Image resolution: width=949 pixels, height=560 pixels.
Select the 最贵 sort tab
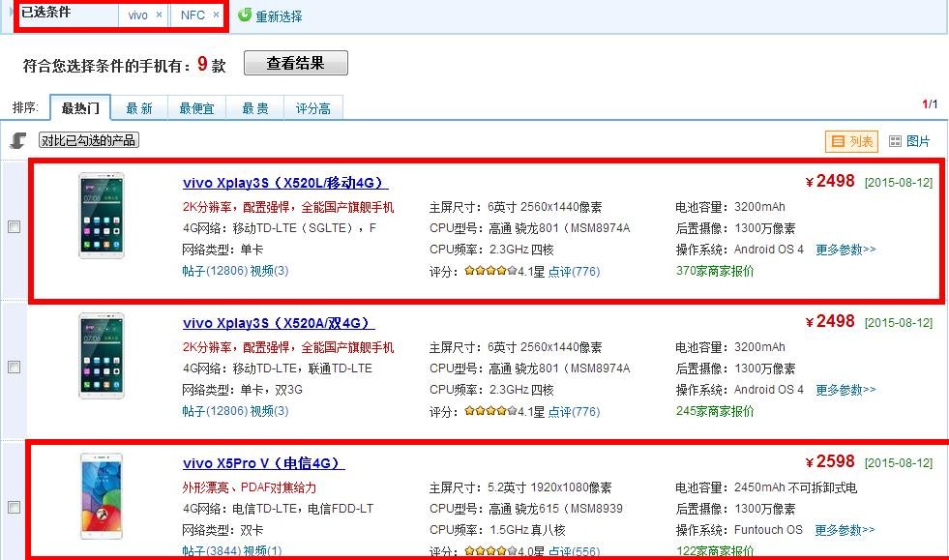tap(254, 108)
